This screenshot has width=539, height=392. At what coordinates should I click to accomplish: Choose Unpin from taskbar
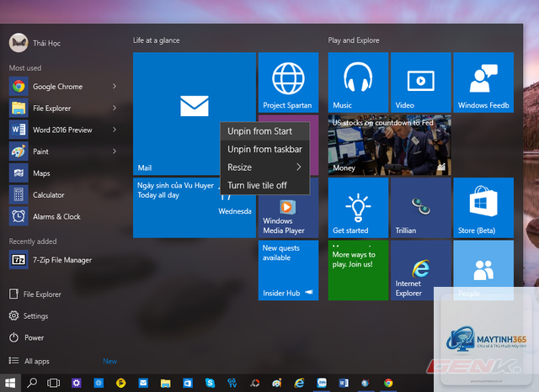(x=264, y=150)
